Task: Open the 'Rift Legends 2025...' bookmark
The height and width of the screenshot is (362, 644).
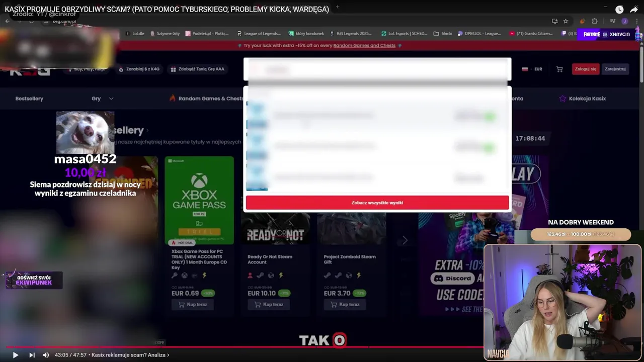Action: click(x=351, y=34)
